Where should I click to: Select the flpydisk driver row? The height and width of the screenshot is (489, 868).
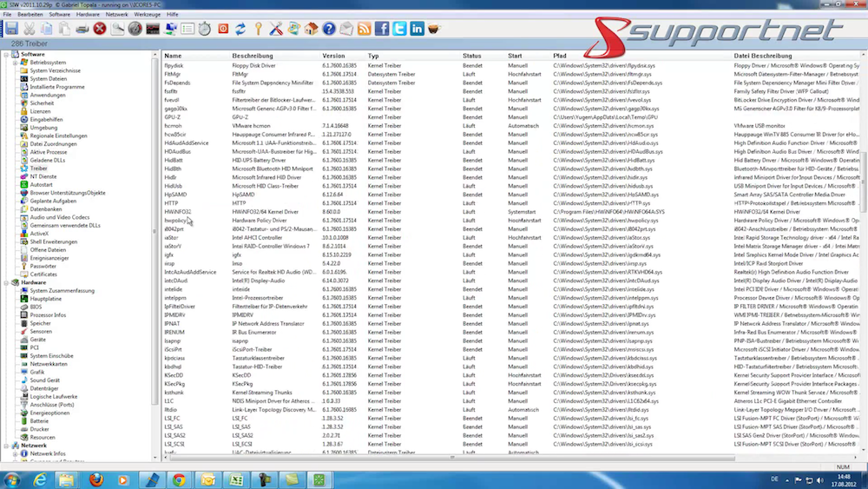511,65
